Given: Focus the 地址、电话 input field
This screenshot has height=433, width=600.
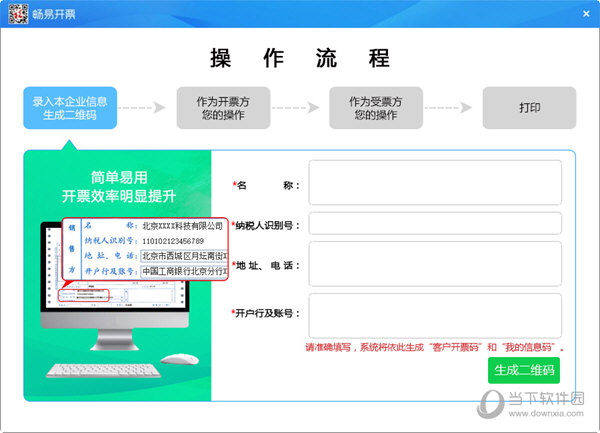Looking at the screenshot, I should (x=435, y=264).
